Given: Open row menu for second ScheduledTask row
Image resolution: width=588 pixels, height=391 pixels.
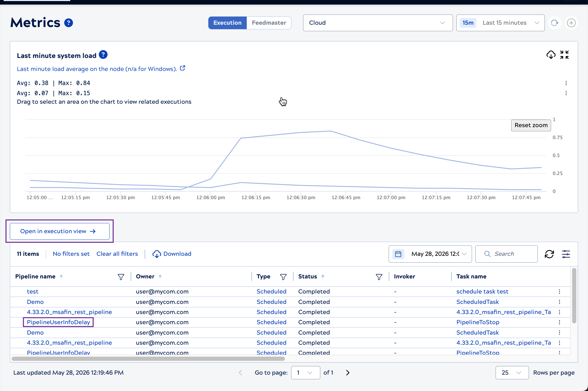Looking at the screenshot, I should 559,333.
